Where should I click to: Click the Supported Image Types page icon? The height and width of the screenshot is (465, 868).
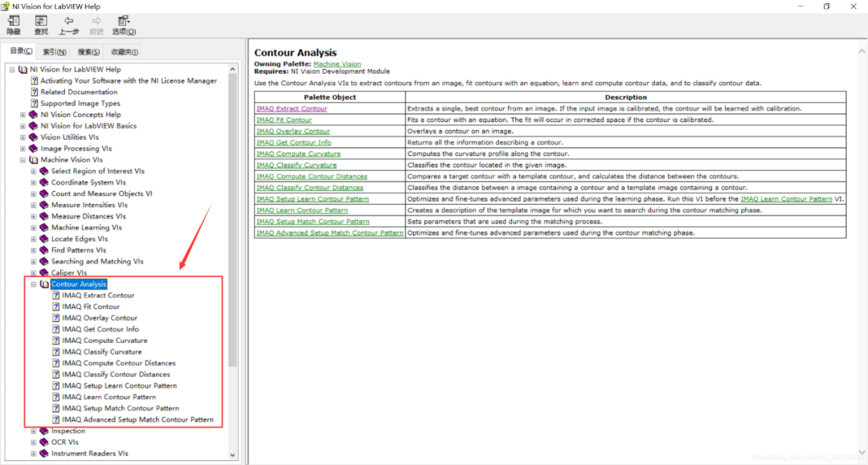point(35,104)
